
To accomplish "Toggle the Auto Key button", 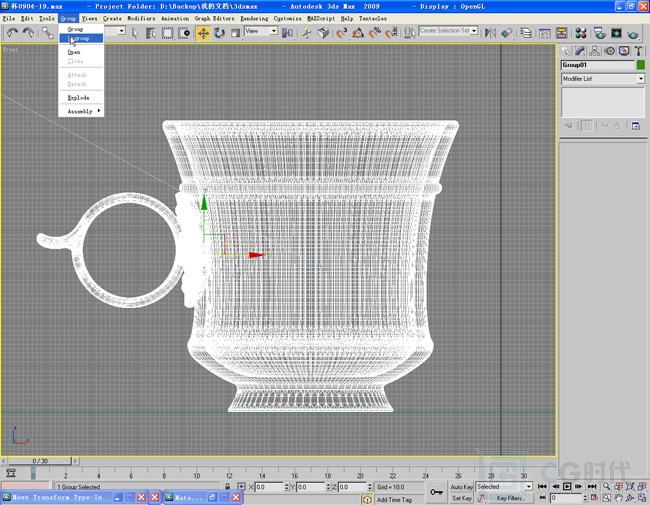I will point(462,487).
